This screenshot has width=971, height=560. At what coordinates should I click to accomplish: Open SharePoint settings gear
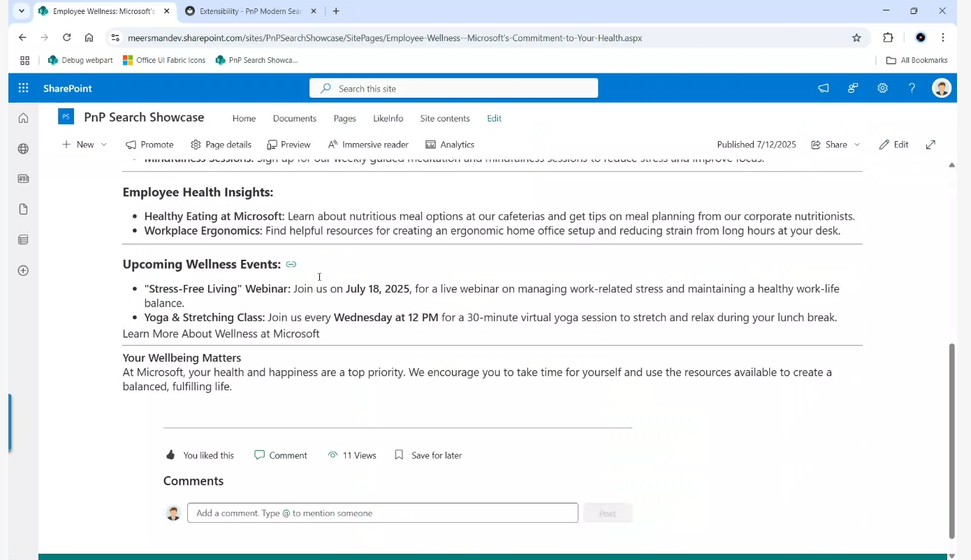point(882,88)
